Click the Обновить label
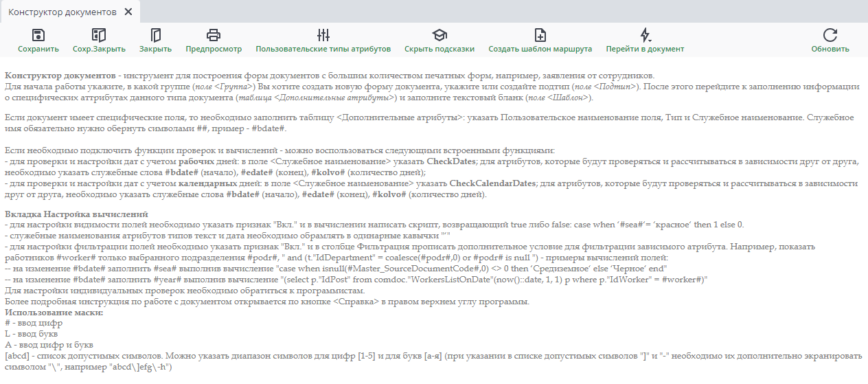The height and width of the screenshot is (384, 868). [x=830, y=49]
